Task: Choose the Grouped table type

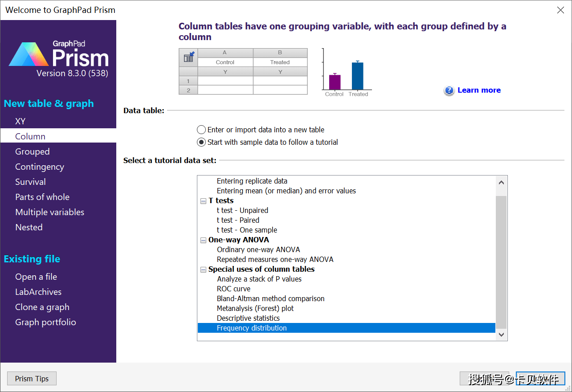Action: click(x=33, y=151)
